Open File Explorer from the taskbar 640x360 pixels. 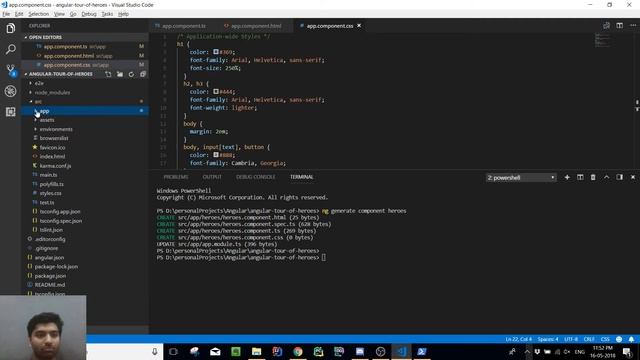point(256,351)
